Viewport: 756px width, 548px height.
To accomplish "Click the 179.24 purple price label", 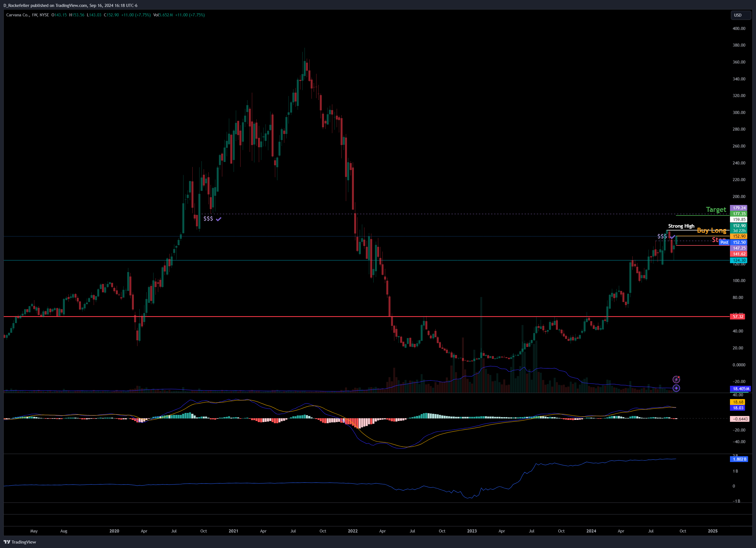I will [739, 208].
